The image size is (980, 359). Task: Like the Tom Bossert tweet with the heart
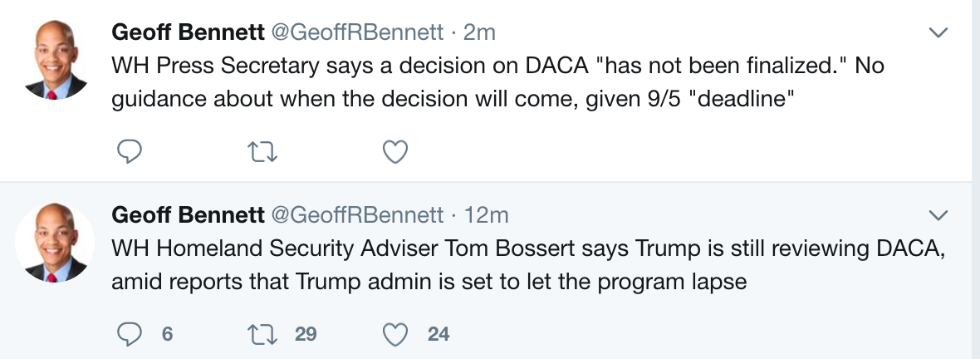coord(395,334)
